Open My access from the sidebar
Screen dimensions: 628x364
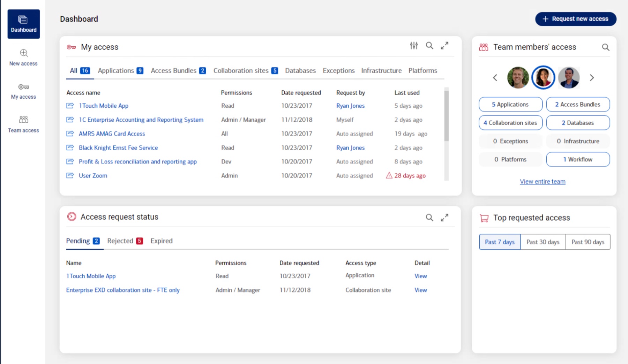pos(23,91)
